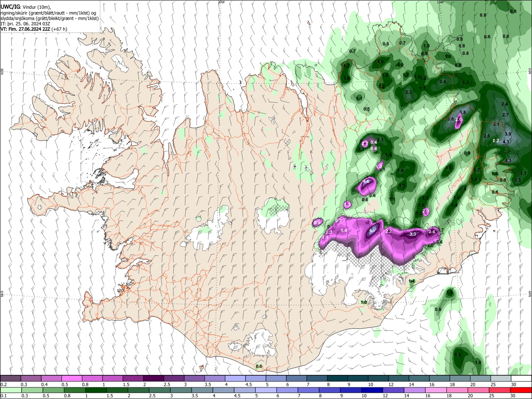The height and width of the screenshot is (399, 532).
Task: Click the 4.6 snowfall value on map
Action: point(366,182)
